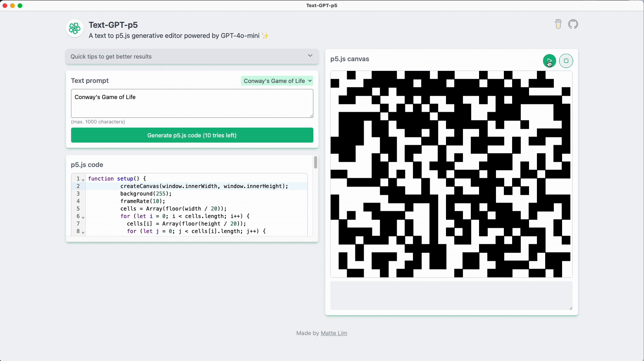The width and height of the screenshot is (644, 361).
Task: Collapse the inner for loop at line 8
Action: tap(83, 232)
